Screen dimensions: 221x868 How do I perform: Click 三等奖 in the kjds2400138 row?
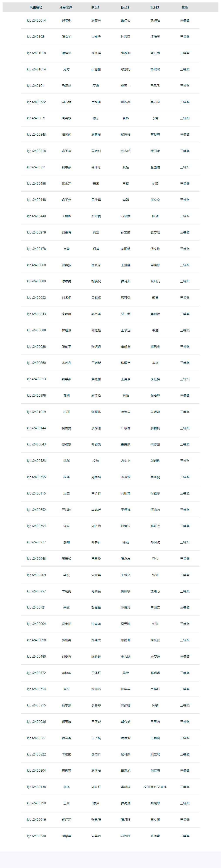[185, 787]
